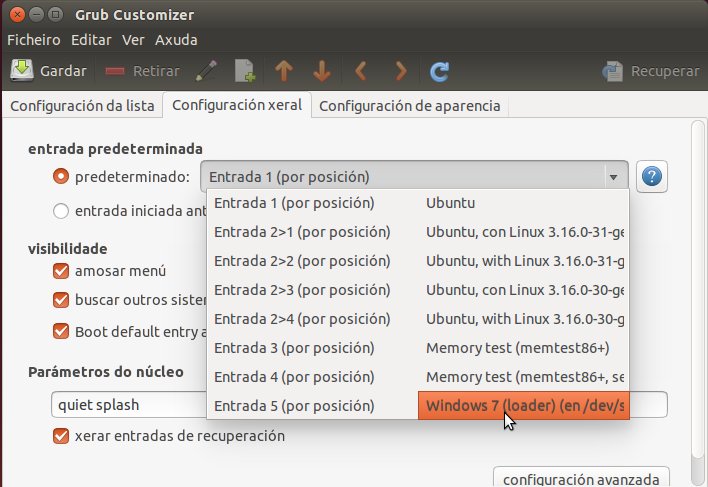Move entry up with orange up arrow
The width and height of the screenshot is (708, 487).
click(284, 71)
